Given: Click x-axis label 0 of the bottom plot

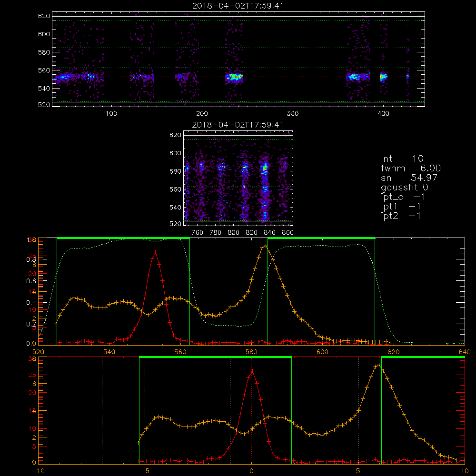Looking at the screenshot, I should point(251,471).
